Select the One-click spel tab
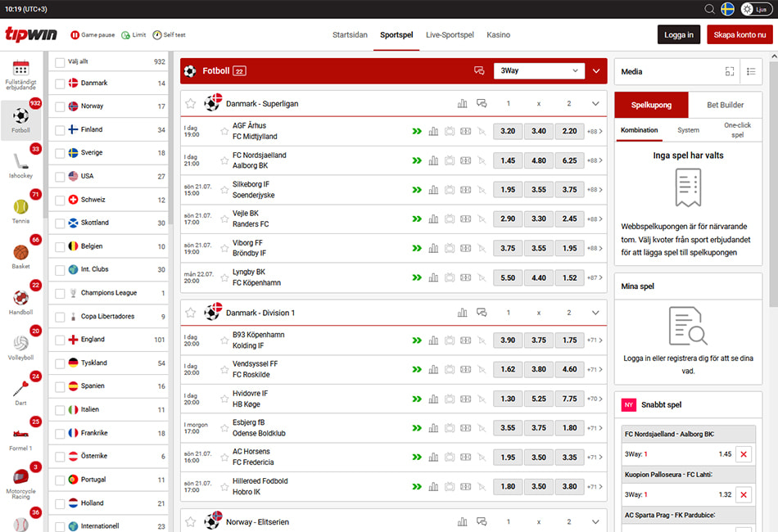 click(x=737, y=130)
